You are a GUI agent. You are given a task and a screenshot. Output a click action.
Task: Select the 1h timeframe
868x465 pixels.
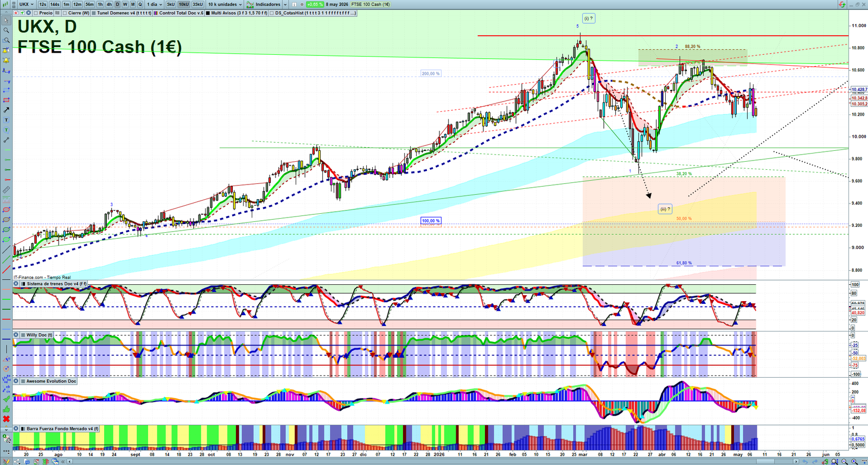[100, 4]
